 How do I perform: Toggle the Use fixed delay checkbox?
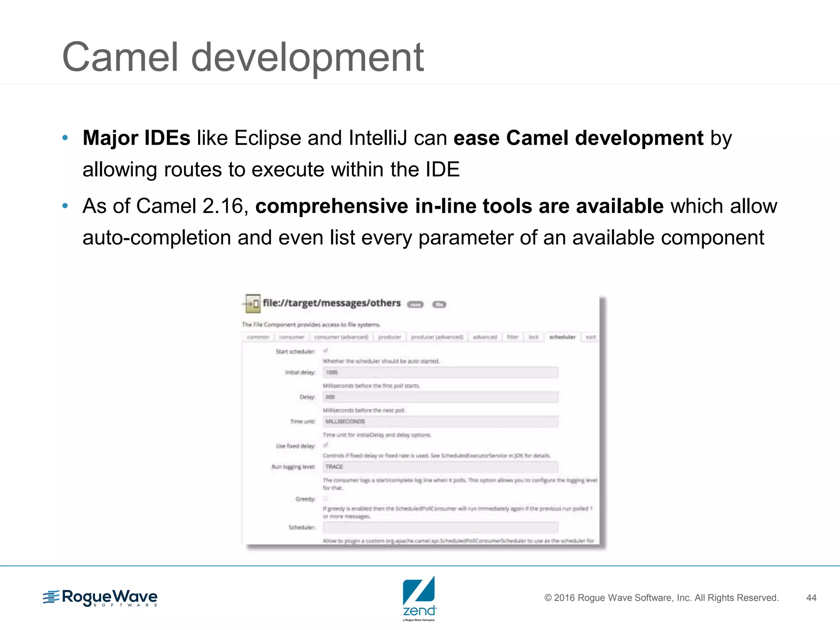coord(325,445)
